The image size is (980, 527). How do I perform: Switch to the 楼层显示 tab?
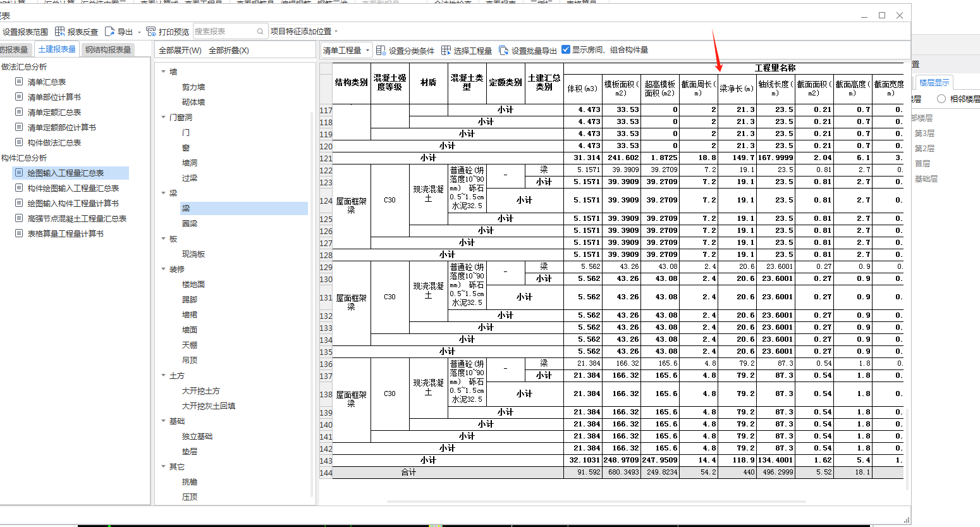pos(934,83)
